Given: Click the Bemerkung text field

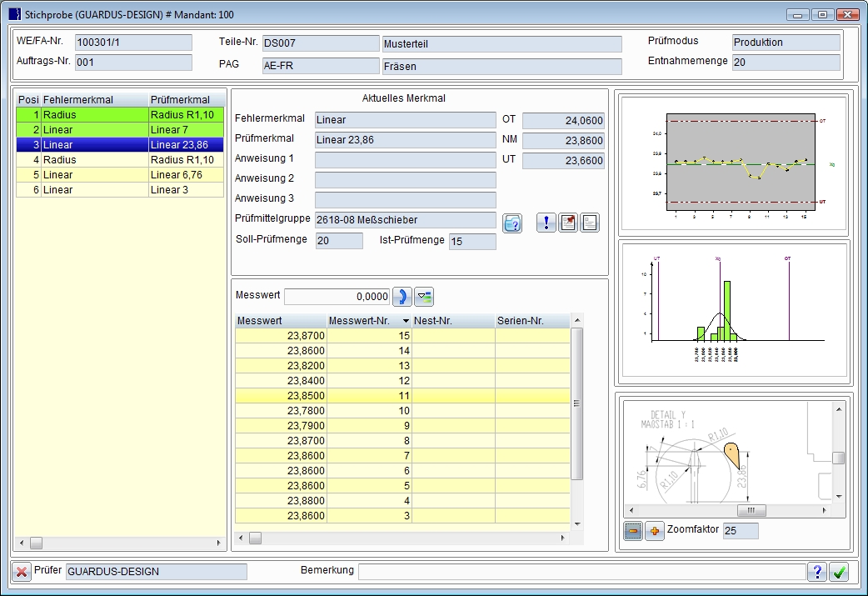Looking at the screenshot, I should [581, 572].
